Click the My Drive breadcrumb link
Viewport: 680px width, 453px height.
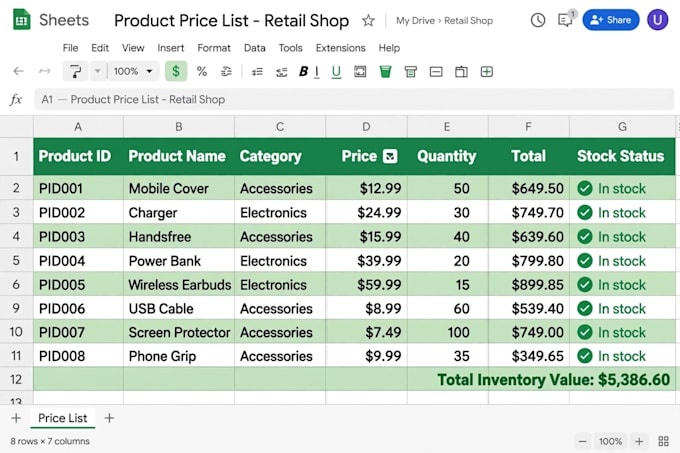415,20
